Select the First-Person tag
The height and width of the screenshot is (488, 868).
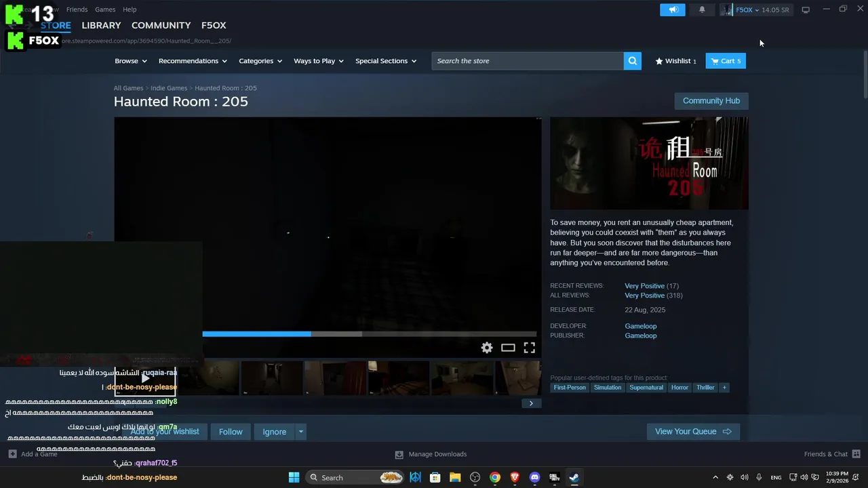pyautogui.click(x=570, y=388)
